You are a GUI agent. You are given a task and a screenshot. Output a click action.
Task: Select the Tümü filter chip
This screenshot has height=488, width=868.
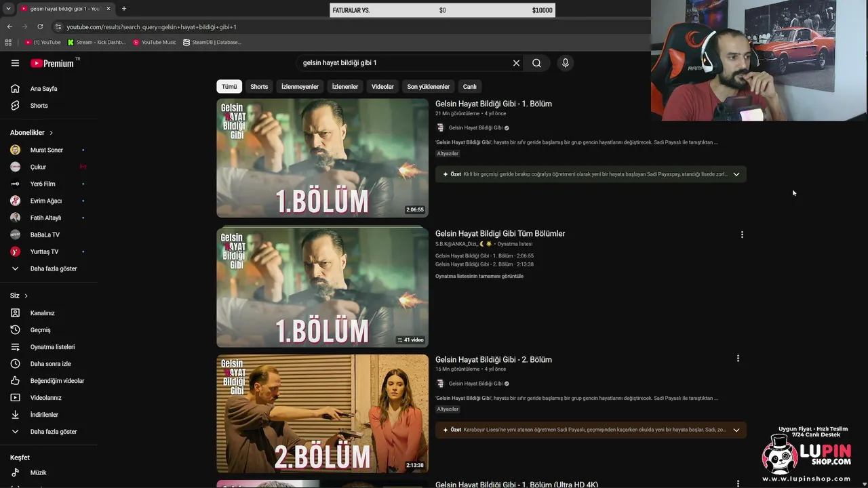(229, 87)
